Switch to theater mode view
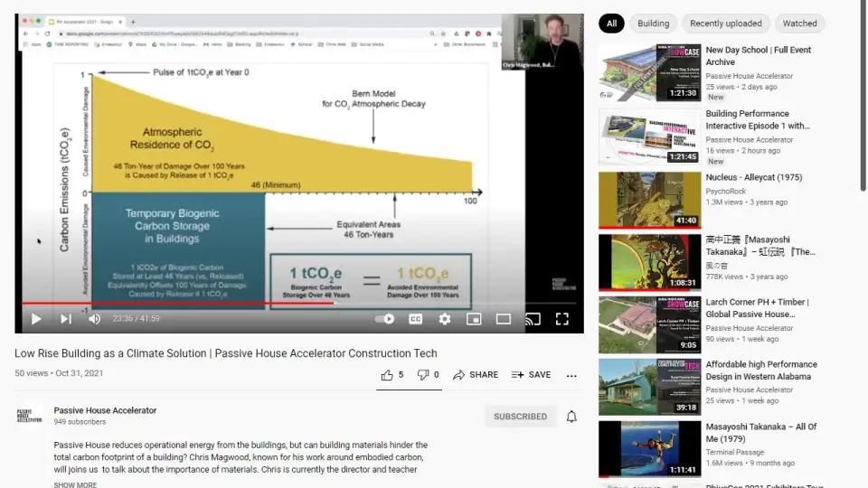This screenshot has width=868, height=488. [504, 319]
